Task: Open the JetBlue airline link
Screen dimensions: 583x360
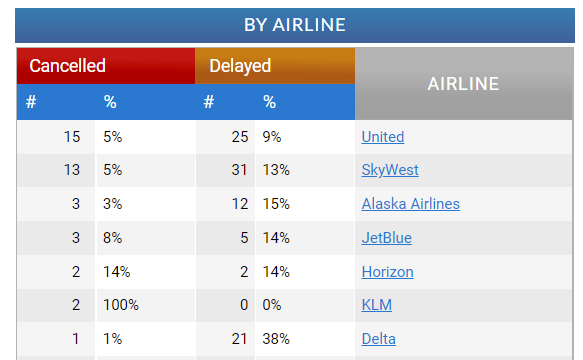Action: (386, 238)
